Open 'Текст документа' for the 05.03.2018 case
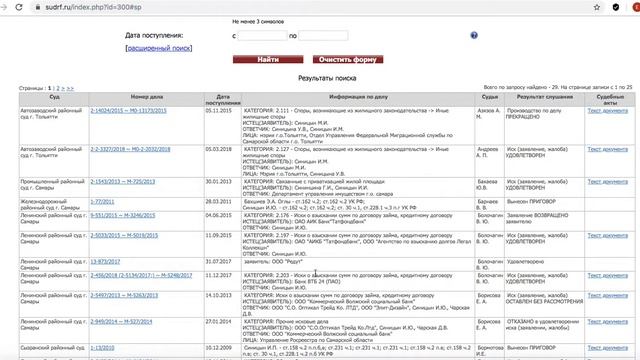 pos(608,149)
